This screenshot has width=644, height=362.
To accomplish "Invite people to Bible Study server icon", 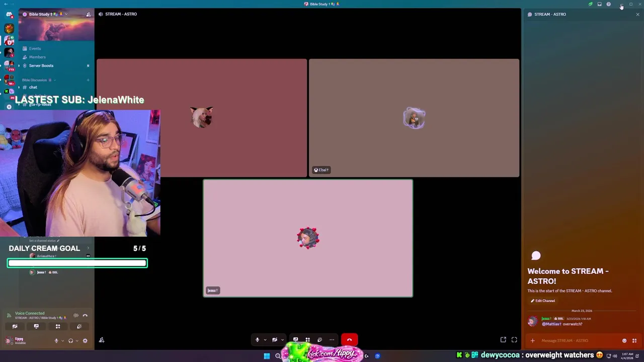I will tap(89, 15).
